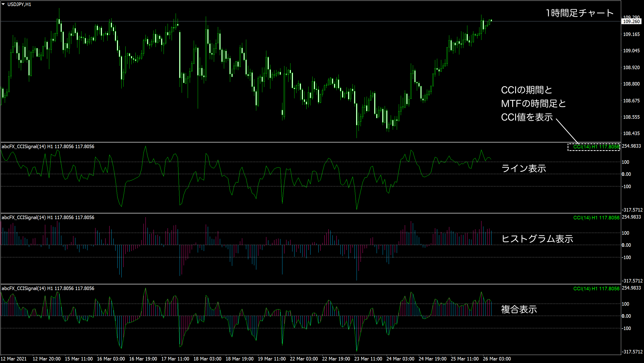Image resolution: width=644 pixels, height=363 pixels.
Task: Click the -317.5712 value in the first subwindow scale
Action: coord(632,210)
